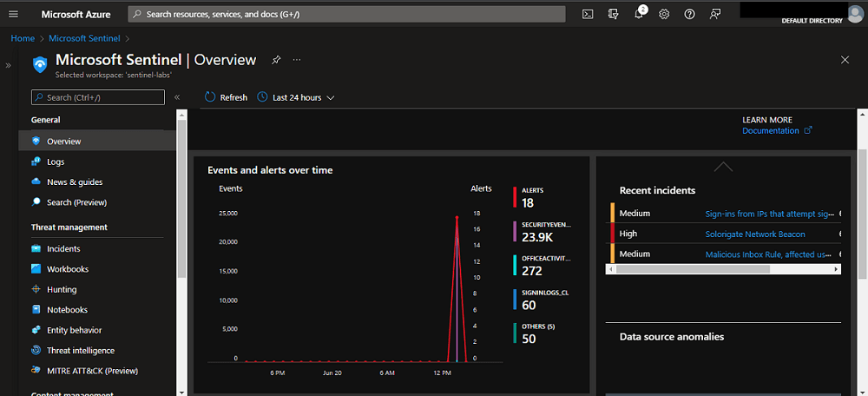Click the Refresh button
The image size is (868, 396).
226,97
